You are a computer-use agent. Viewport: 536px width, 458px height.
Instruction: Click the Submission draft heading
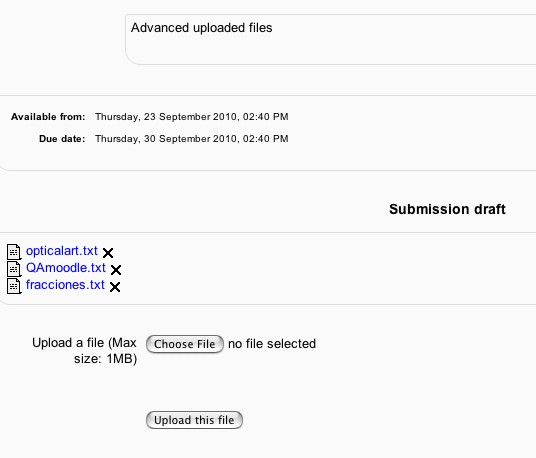point(447,209)
